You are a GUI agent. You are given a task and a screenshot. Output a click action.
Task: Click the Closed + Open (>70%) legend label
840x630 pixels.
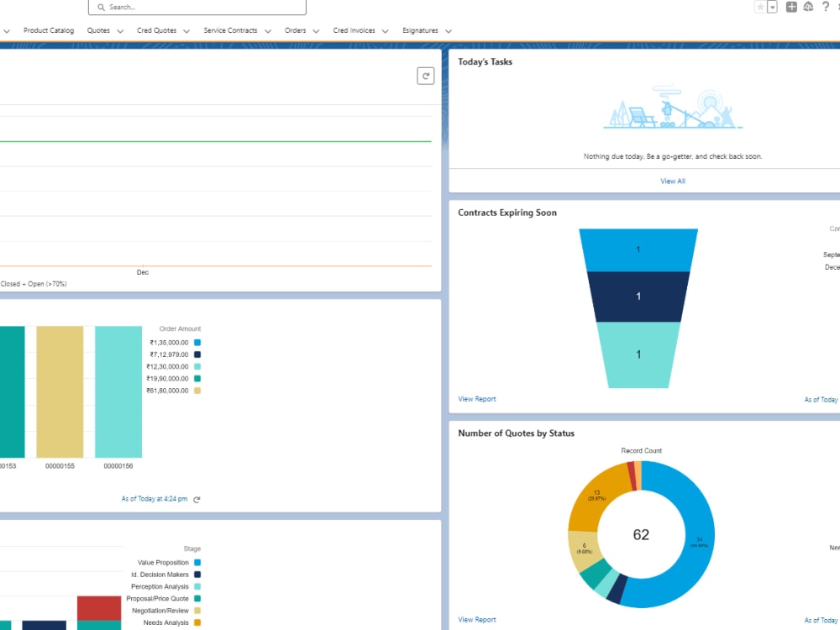(x=34, y=284)
